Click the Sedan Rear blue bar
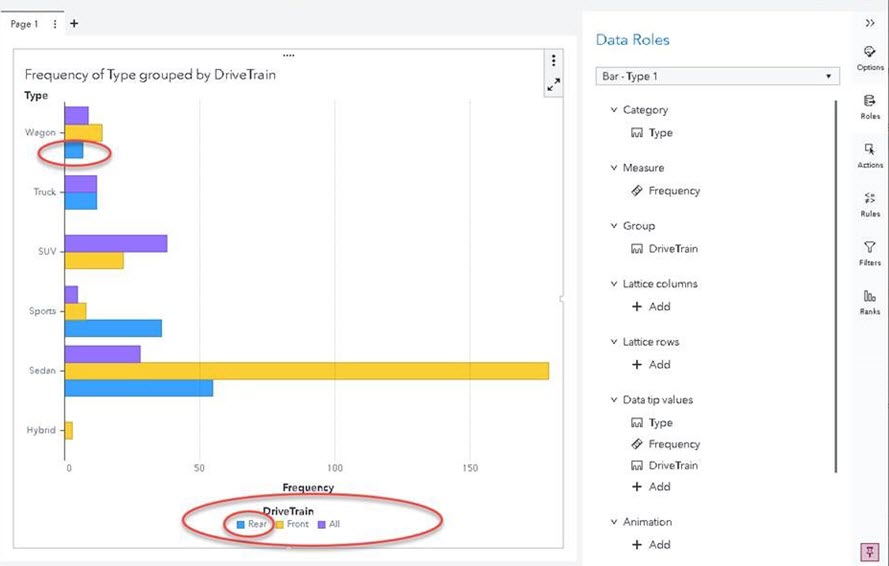The height and width of the screenshot is (566, 889). point(139,388)
